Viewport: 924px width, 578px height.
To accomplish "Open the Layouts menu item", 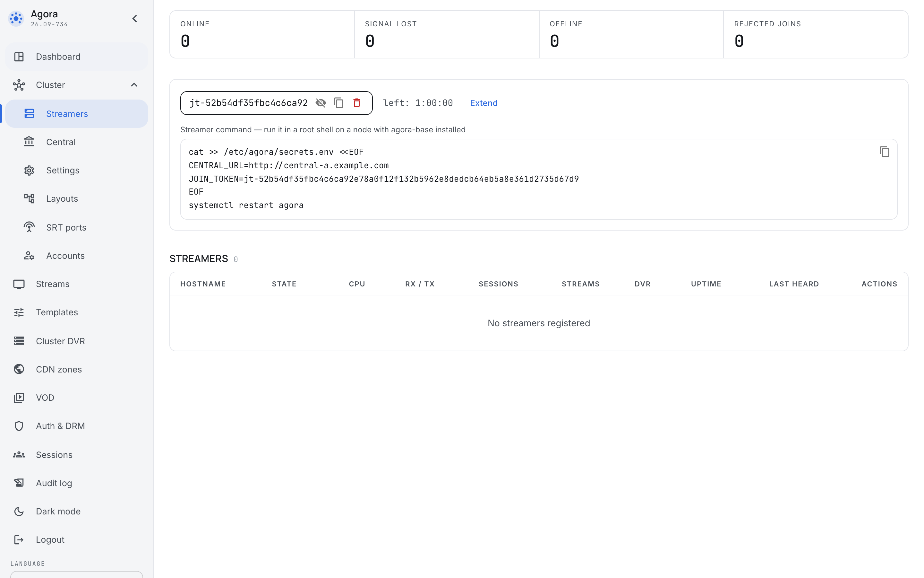I will tap(76, 198).
